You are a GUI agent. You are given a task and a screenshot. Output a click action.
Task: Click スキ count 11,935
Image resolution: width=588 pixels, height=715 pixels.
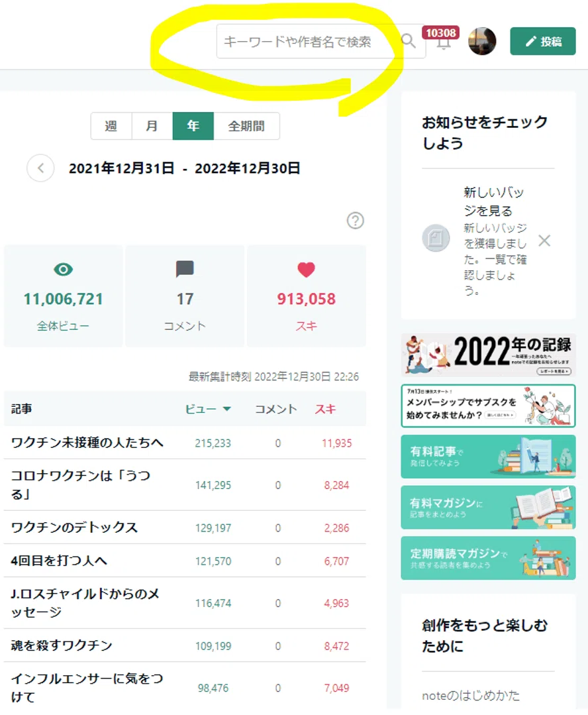[337, 443]
